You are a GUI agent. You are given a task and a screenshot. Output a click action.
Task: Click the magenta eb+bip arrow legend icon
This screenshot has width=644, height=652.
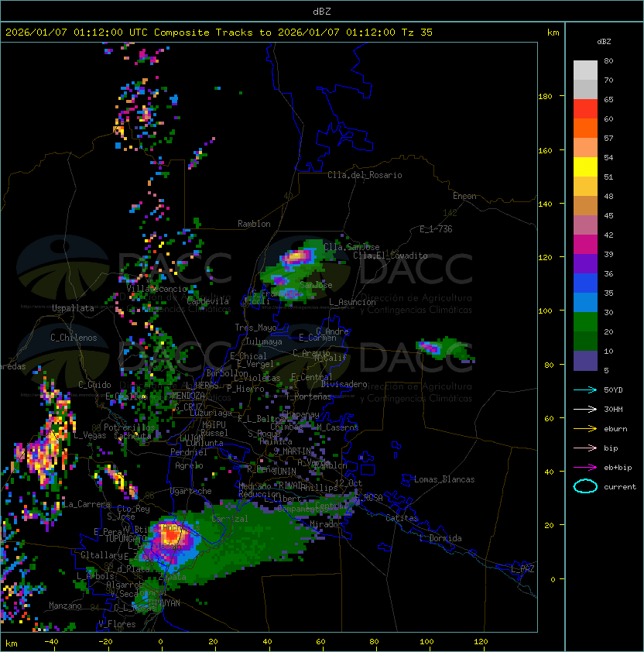(x=585, y=468)
